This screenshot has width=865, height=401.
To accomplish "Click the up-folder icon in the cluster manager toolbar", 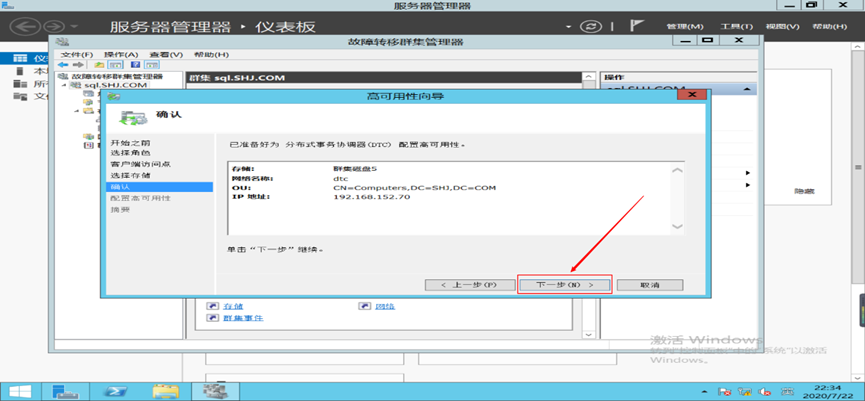I will [100, 65].
